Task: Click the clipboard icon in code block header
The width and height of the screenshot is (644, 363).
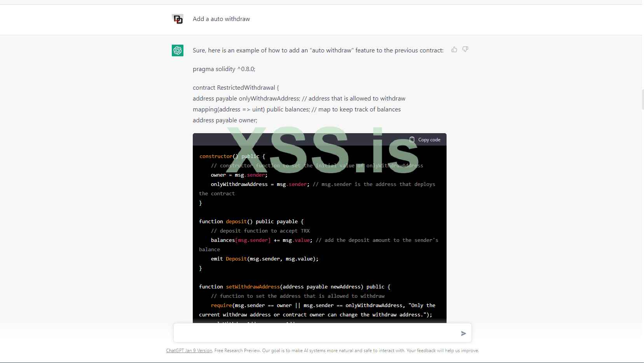Action: tap(412, 139)
